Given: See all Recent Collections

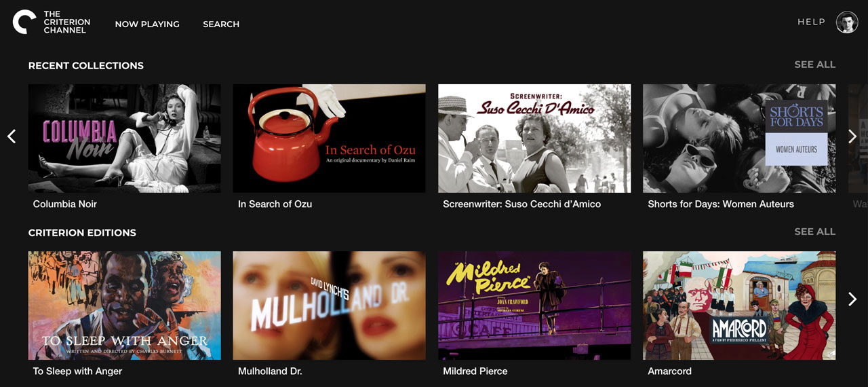Looking at the screenshot, I should [x=815, y=64].
